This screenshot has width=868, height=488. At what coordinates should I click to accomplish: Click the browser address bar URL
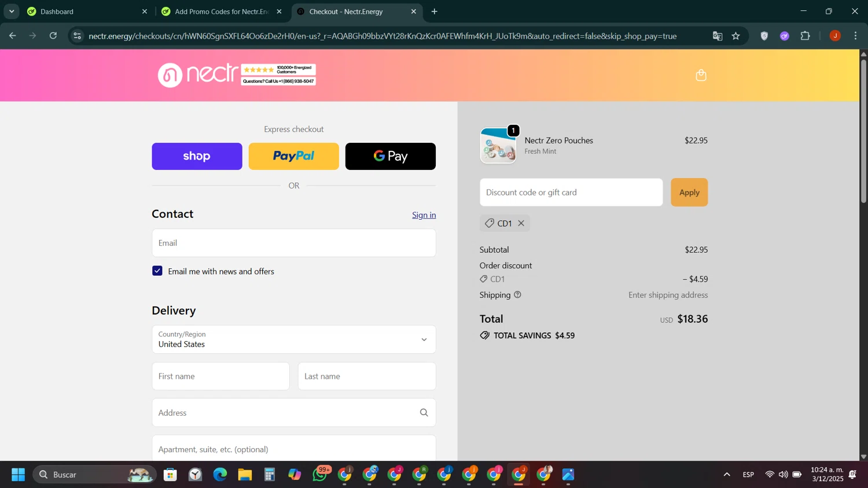point(382,36)
